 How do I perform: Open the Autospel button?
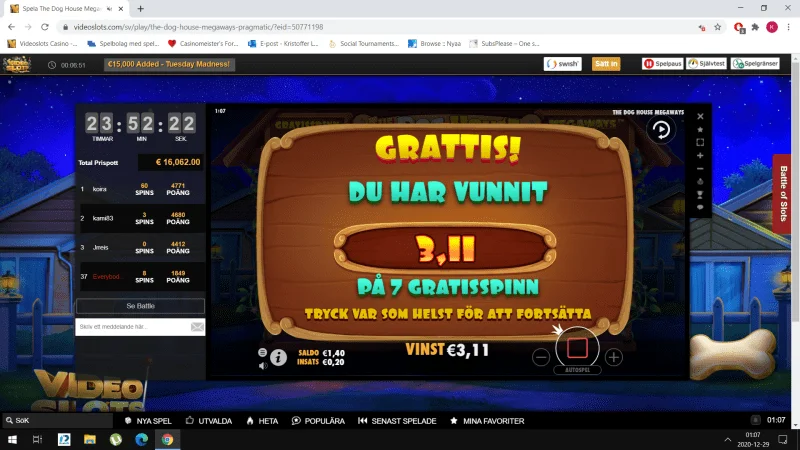pos(577,370)
